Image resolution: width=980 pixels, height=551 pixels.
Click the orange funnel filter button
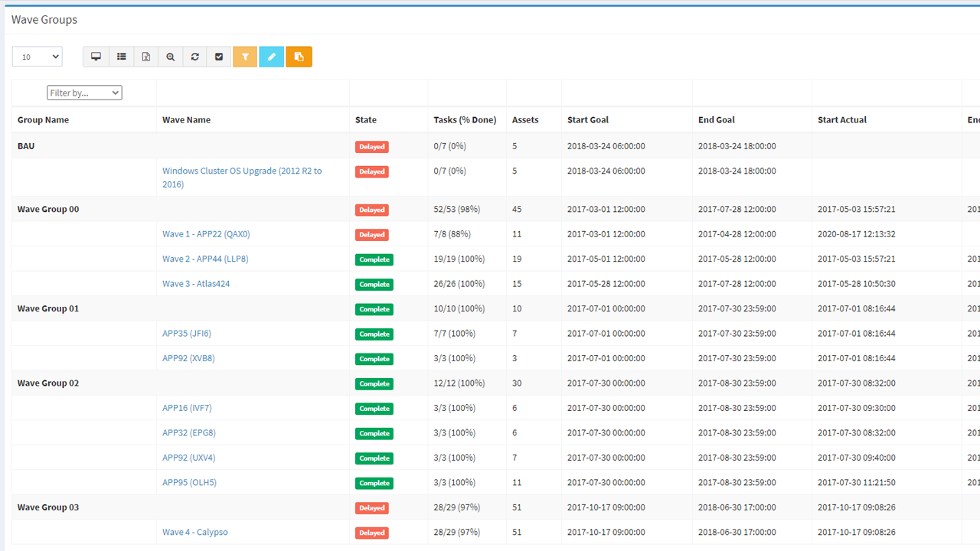point(245,57)
